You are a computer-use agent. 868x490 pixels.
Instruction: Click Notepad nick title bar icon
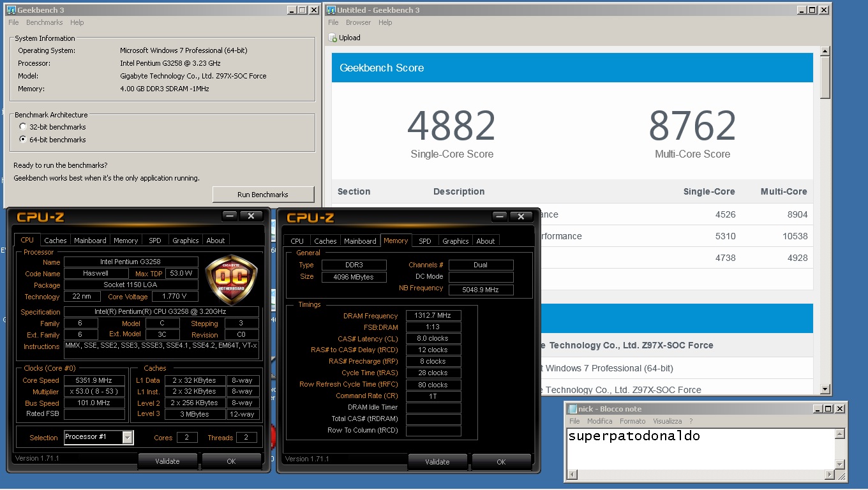[x=572, y=409]
